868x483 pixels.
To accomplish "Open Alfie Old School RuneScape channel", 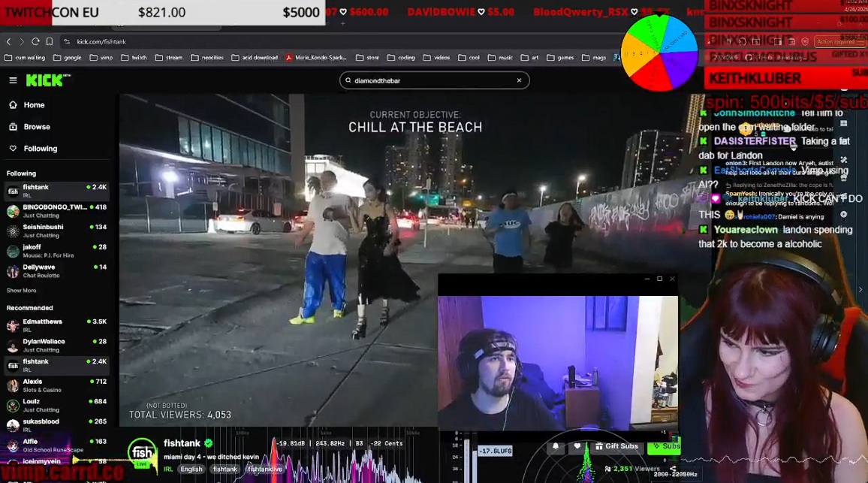I will (x=56, y=445).
